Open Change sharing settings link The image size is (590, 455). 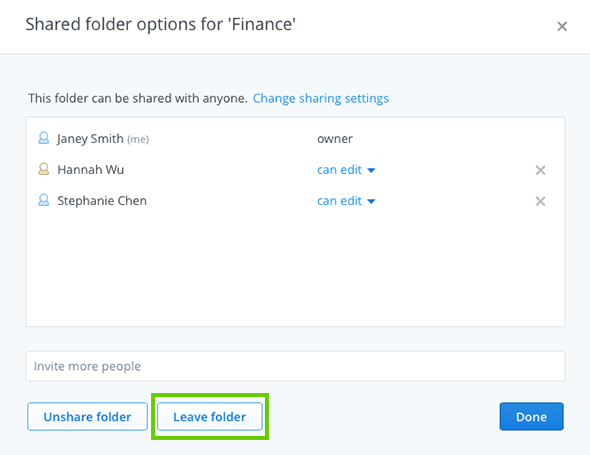(321, 98)
